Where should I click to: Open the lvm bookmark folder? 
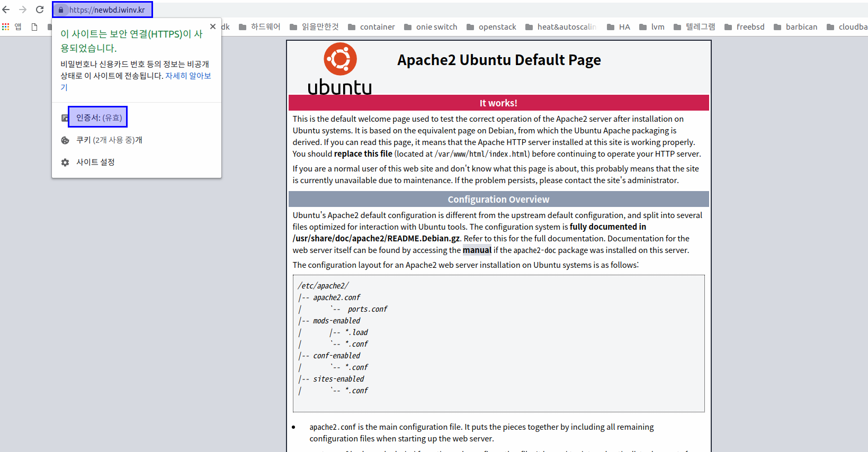click(652, 26)
